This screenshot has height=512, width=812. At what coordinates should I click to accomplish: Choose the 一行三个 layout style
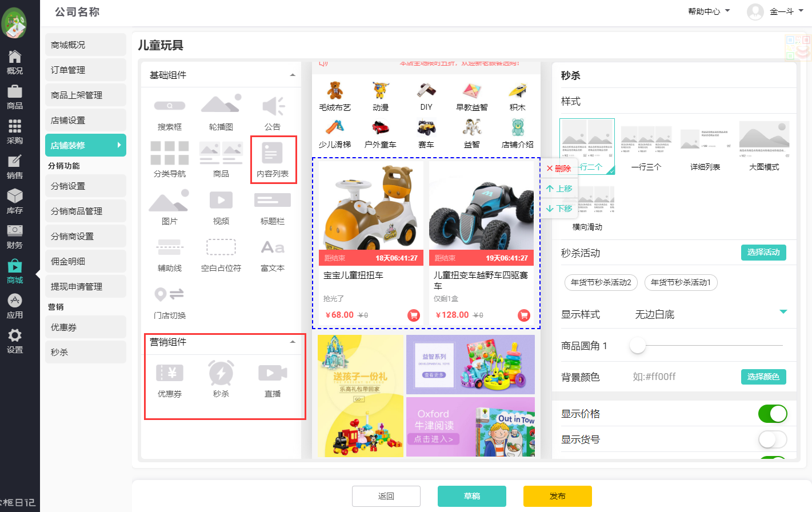coord(646,145)
